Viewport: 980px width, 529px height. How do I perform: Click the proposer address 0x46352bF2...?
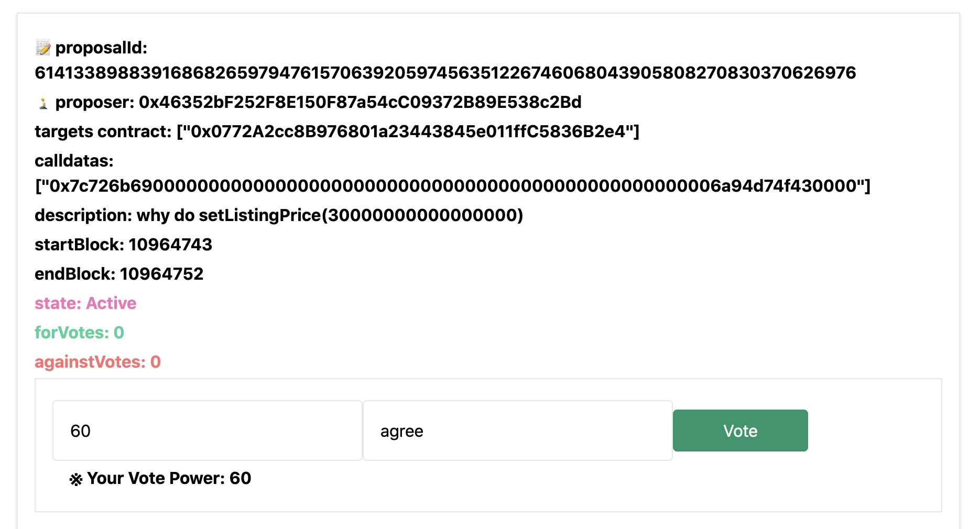[x=360, y=102]
